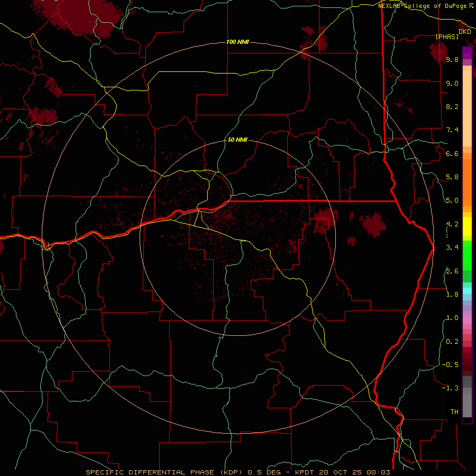Click the 9.8 value on color scale
Image resolution: width=476 pixels, height=476 pixels.
[x=452, y=59]
